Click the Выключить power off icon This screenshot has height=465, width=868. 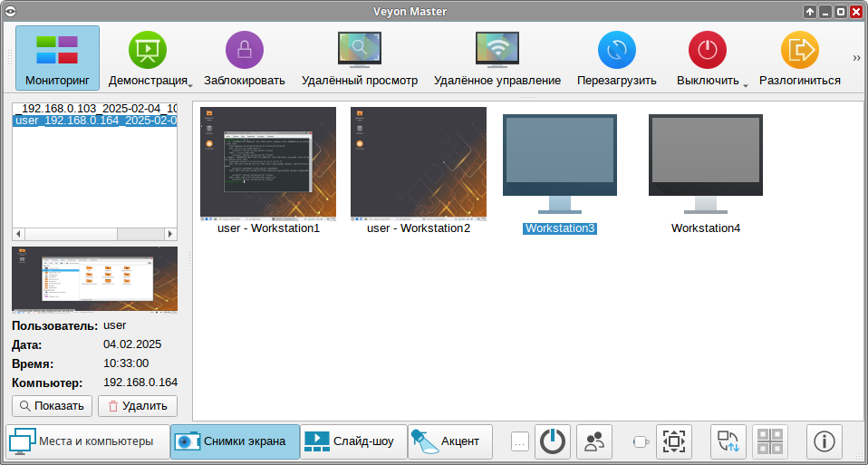(x=707, y=50)
